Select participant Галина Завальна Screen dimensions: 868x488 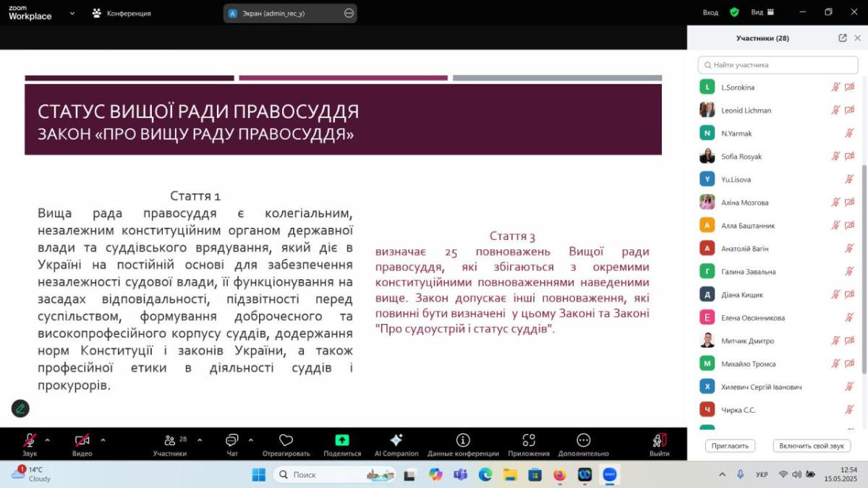pos(778,272)
